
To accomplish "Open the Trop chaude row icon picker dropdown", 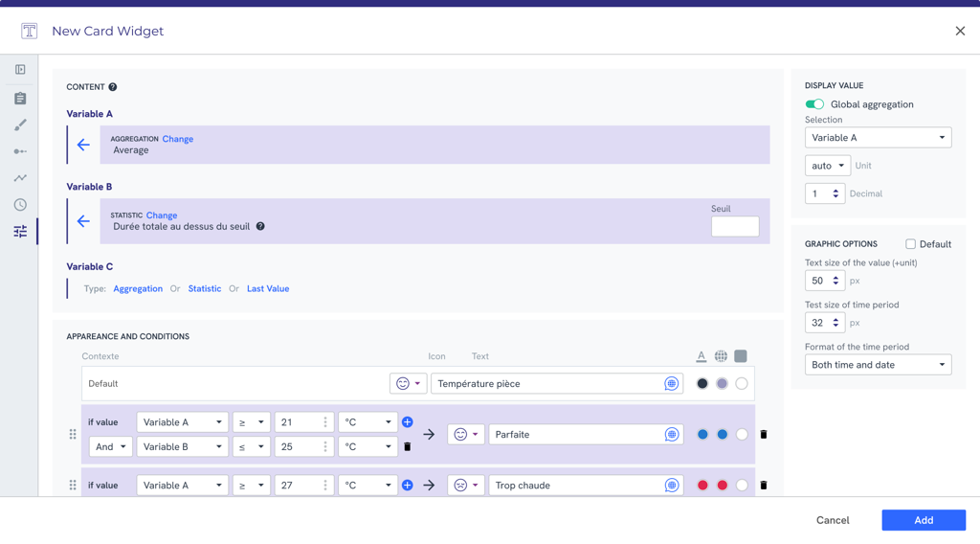I will (x=466, y=486).
